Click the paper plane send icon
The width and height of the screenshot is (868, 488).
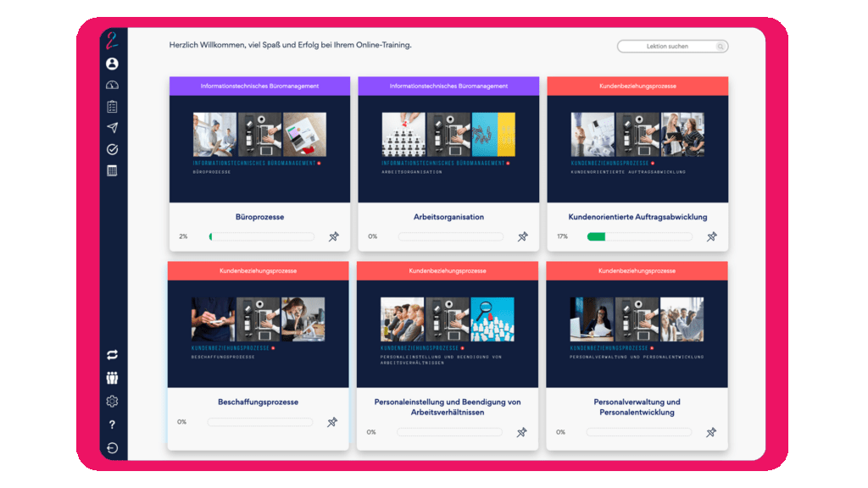pos(111,127)
